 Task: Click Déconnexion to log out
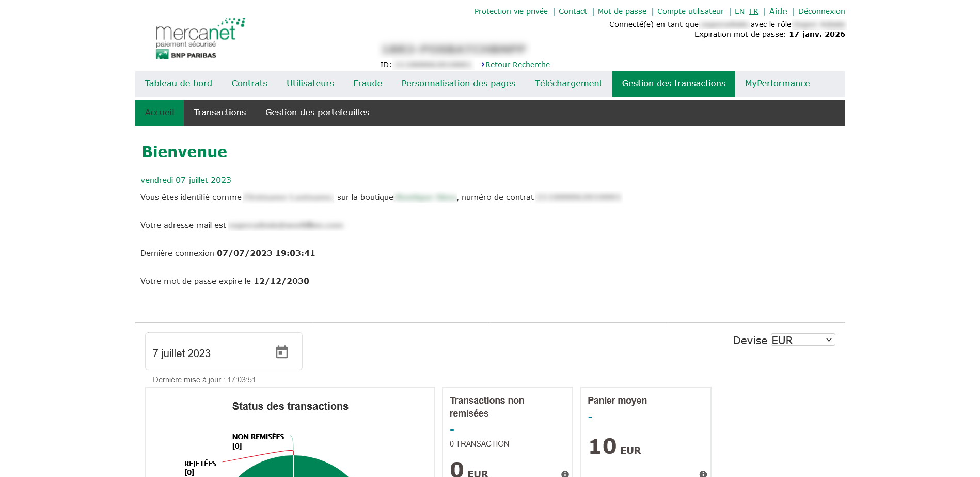pos(821,11)
